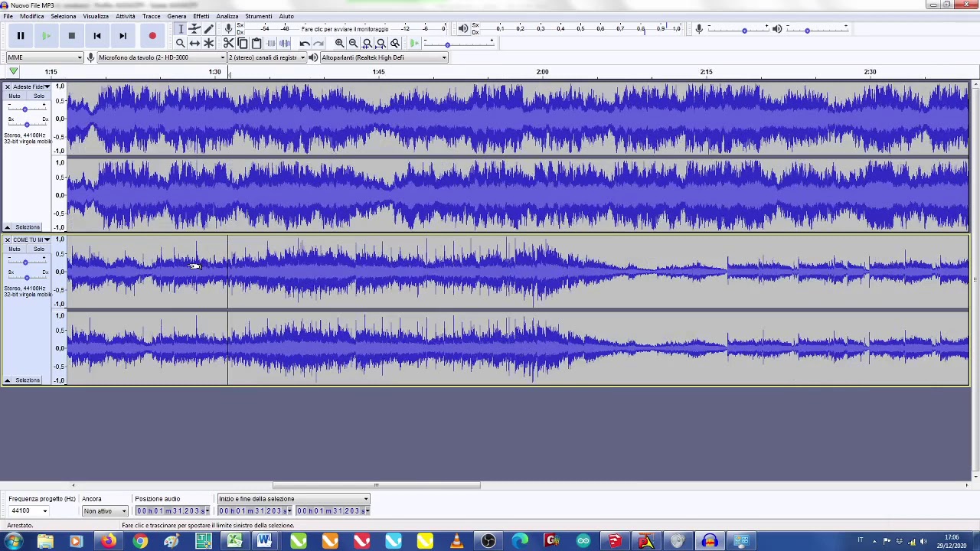Select the Selection (I-beam) tool
This screenshot has height=551, width=980.
tap(181, 29)
